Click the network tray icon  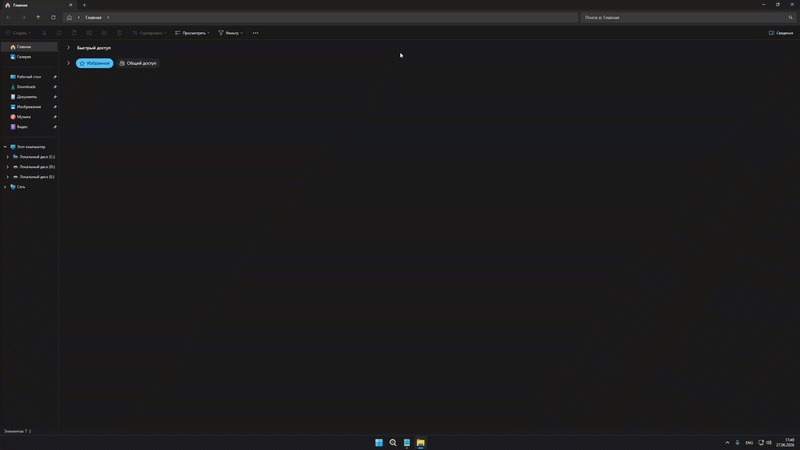(761, 443)
